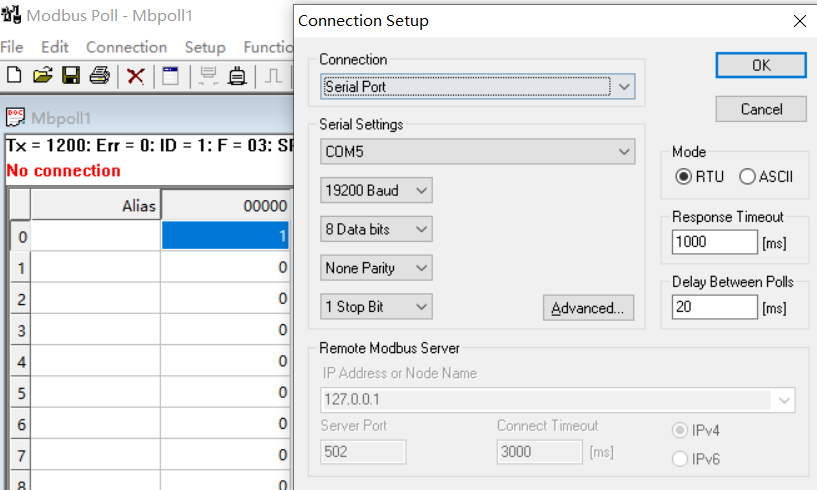Click the Connect toolbar icon
The height and width of the screenshot is (490, 817).
(x=208, y=76)
